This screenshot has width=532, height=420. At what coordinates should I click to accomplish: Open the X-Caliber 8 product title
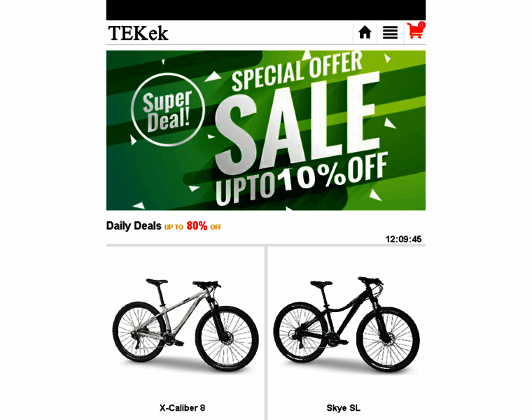(183, 408)
